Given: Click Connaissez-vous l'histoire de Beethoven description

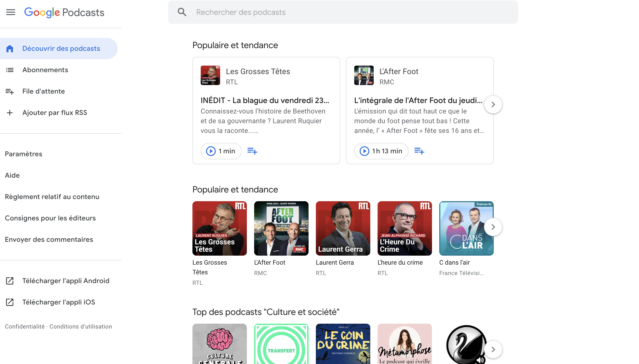Looking at the screenshot, I should 263,121.
